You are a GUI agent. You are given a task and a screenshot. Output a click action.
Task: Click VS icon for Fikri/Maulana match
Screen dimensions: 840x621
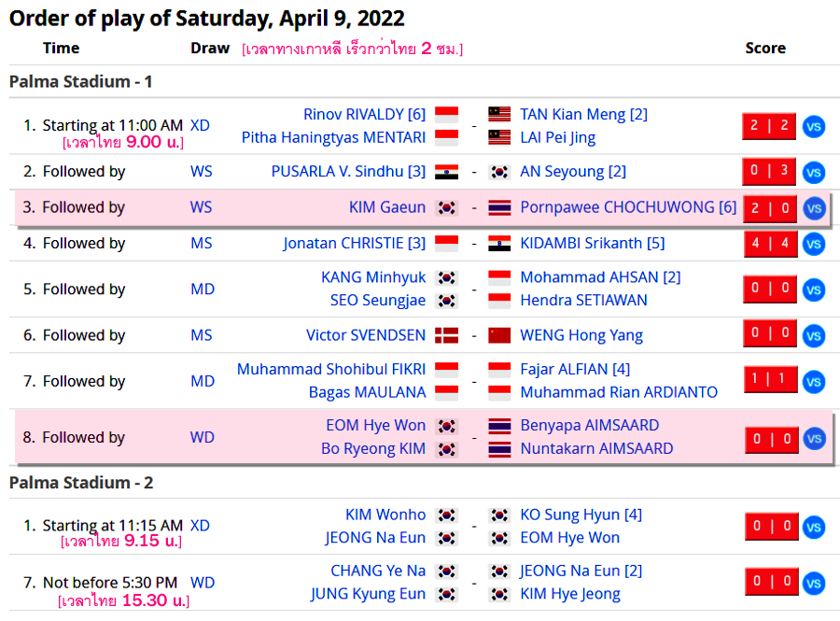pyautogui.click(x=813, y=382)
